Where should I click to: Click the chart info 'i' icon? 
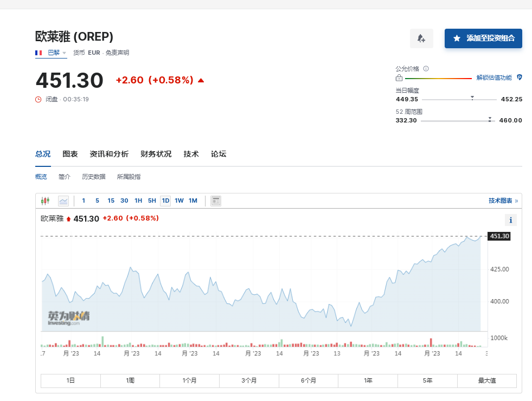511,221
